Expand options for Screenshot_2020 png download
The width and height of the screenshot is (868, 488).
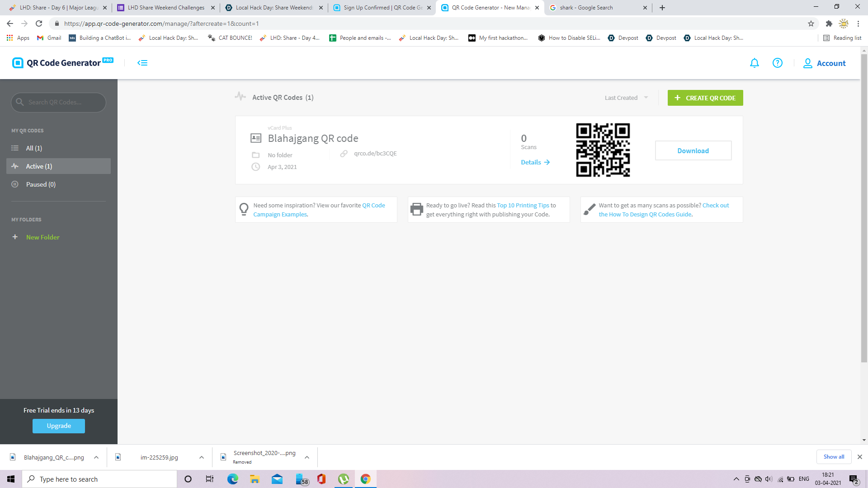click(307, 457)
